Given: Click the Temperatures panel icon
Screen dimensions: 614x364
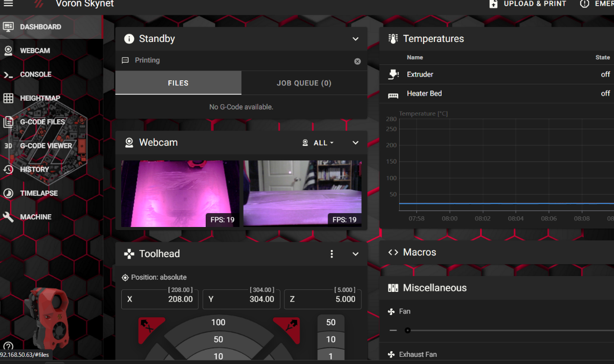Looking at the screenshot, I should click(x=393, y=39).
